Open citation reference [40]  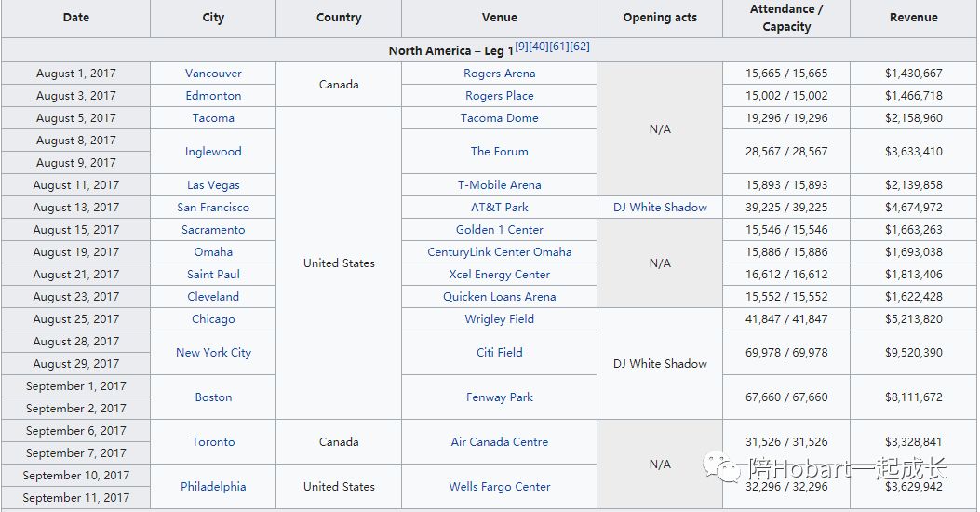[540, 47]
